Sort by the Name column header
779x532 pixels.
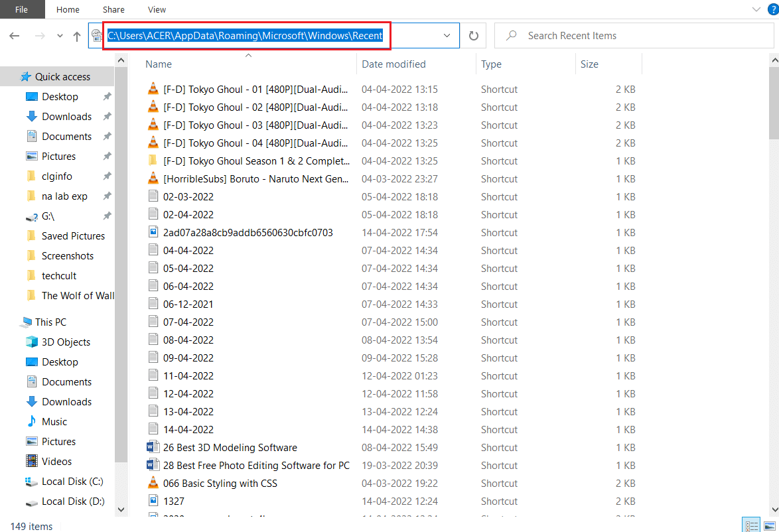pos(159,64)
